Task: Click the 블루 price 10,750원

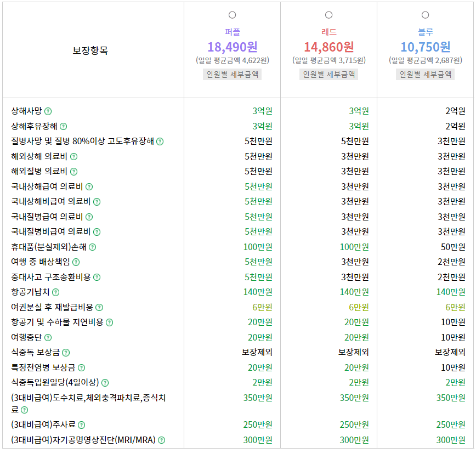Action: pos(426,47)
